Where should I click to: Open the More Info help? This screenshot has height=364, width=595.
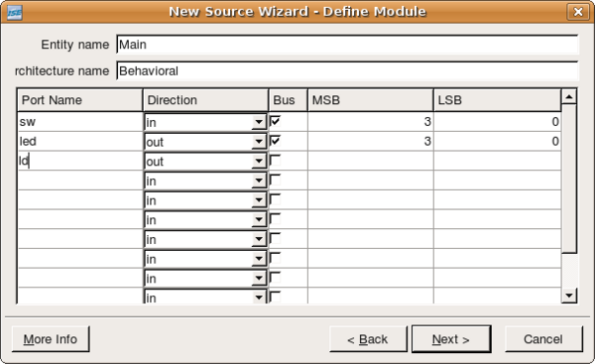click(x=51, y=339)
